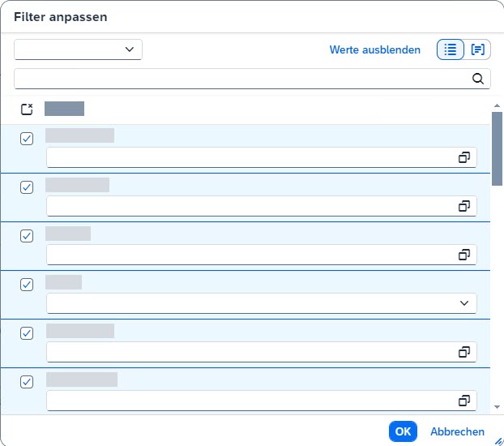Click into the filter search field
This screenshot has width=504, height=446.
point(241,79)
